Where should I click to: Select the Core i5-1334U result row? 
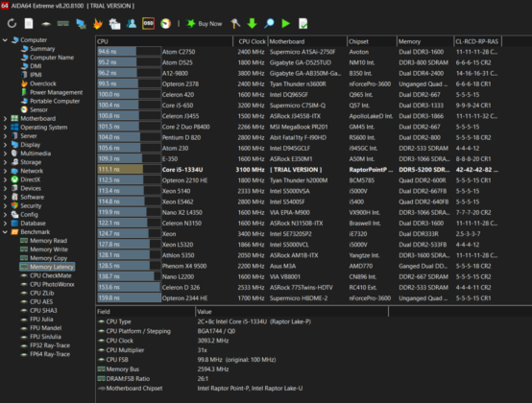tap(299, 170)
